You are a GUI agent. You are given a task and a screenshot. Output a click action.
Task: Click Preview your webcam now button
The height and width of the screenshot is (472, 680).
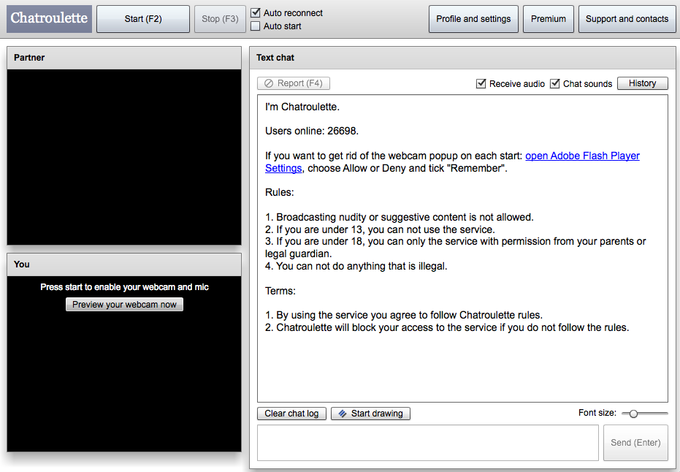coord(124,305)
